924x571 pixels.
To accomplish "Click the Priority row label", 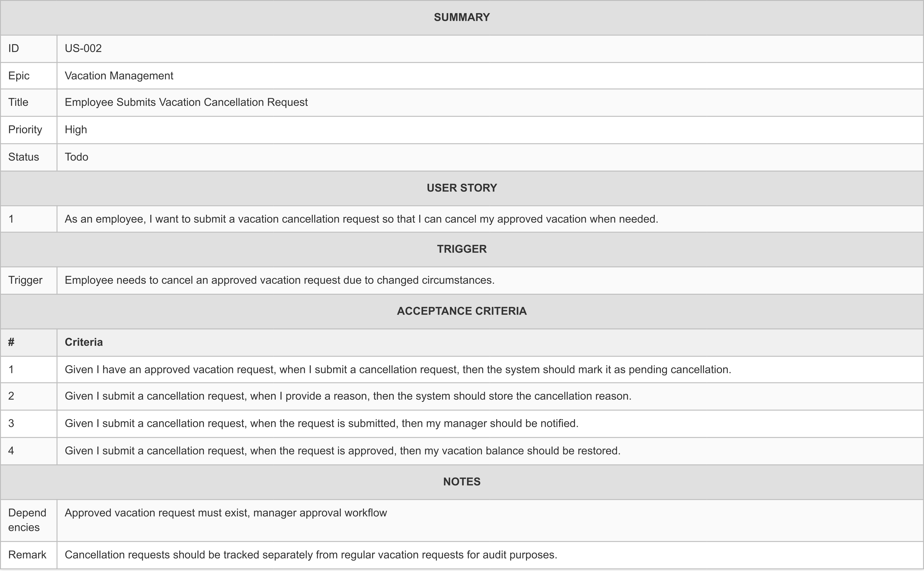I will click(25, 130).
